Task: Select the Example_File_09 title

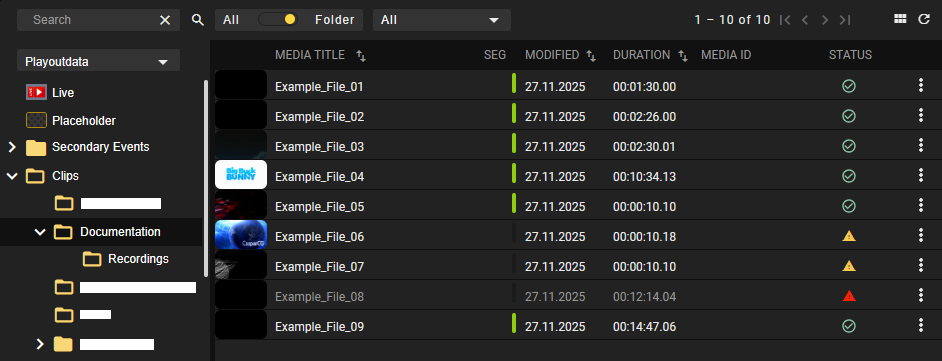Action: 320,327
